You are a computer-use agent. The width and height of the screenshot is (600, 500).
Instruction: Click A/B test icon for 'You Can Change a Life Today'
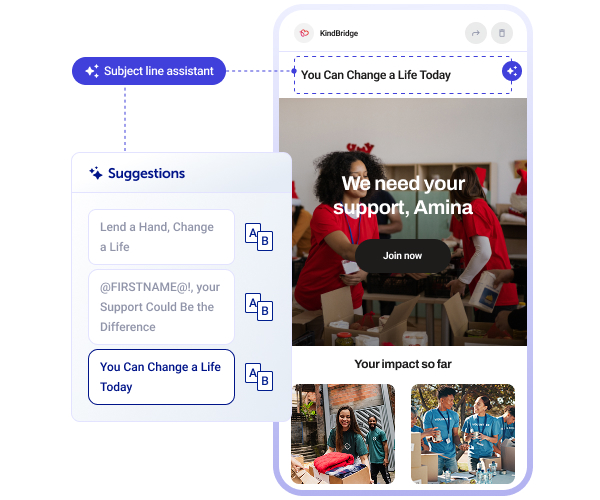259,377
